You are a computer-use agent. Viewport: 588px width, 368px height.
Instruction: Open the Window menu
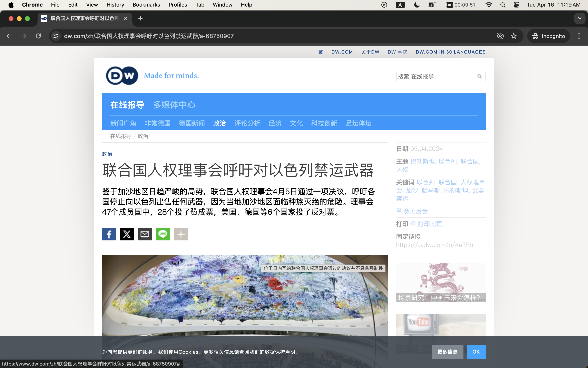click(x=222, y=5)
